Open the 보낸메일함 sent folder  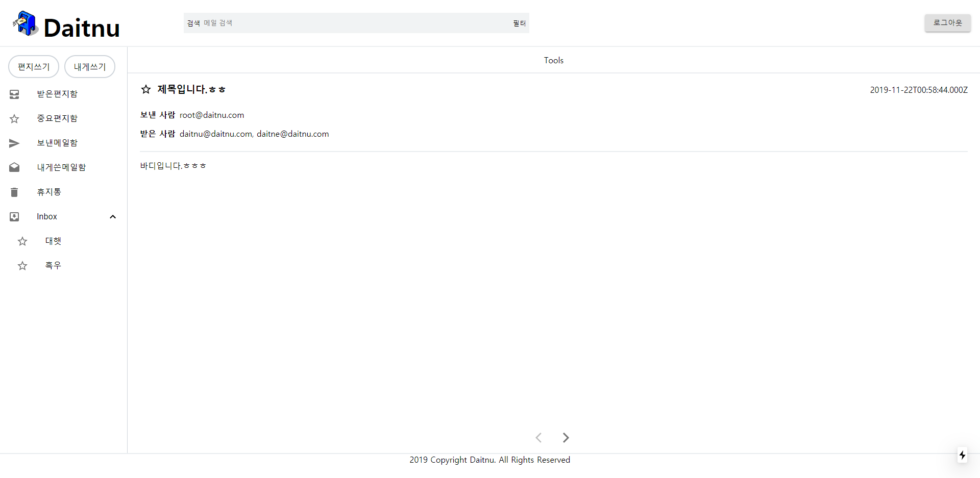click(x=57, y=143)
